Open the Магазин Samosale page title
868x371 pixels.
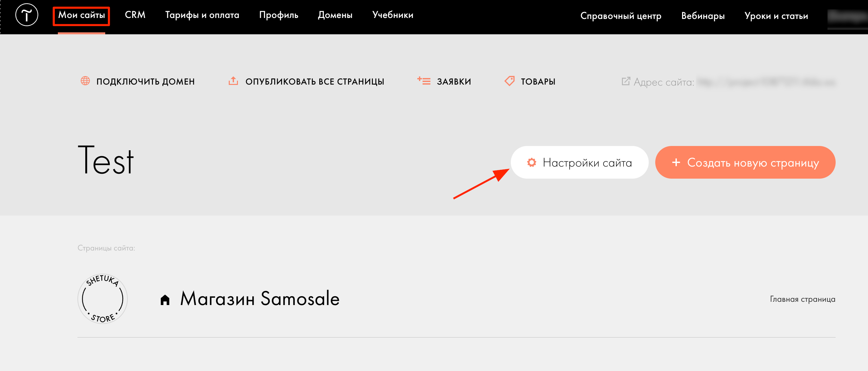coord(260,298)
